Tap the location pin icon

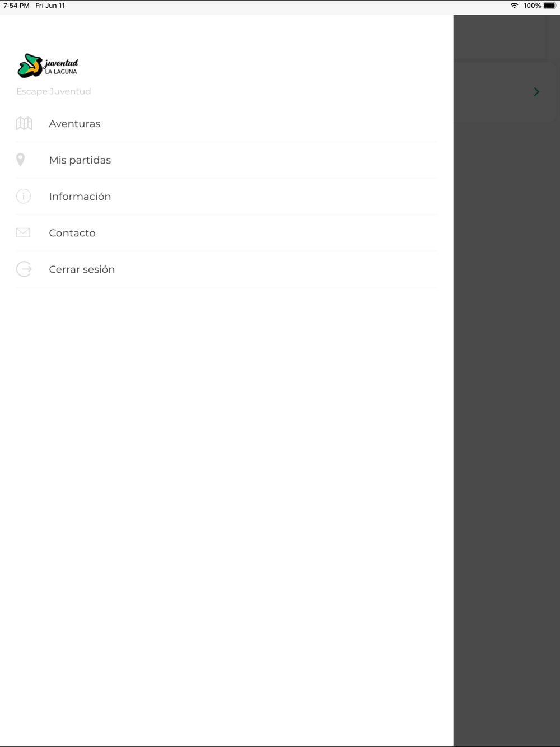21,160
